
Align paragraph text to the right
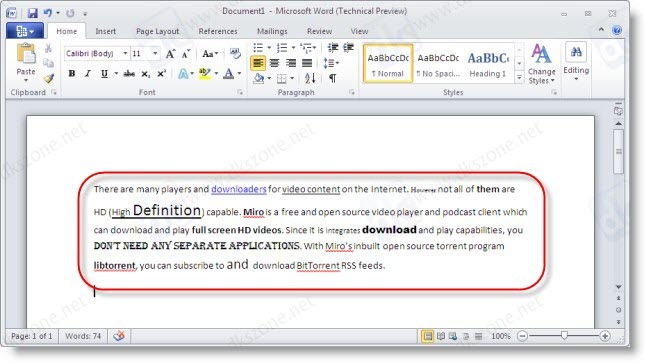coord(291,63)
